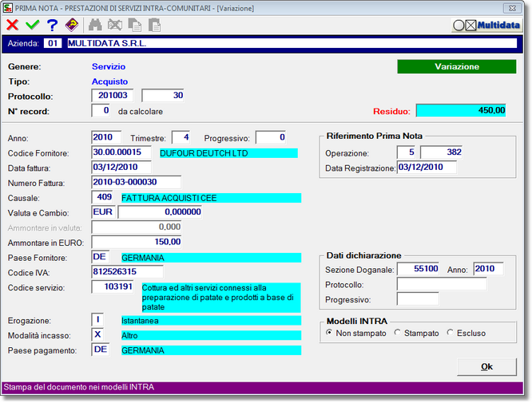Click the purple diamond help book icon

pyautogui.click(x=72, y=25)
